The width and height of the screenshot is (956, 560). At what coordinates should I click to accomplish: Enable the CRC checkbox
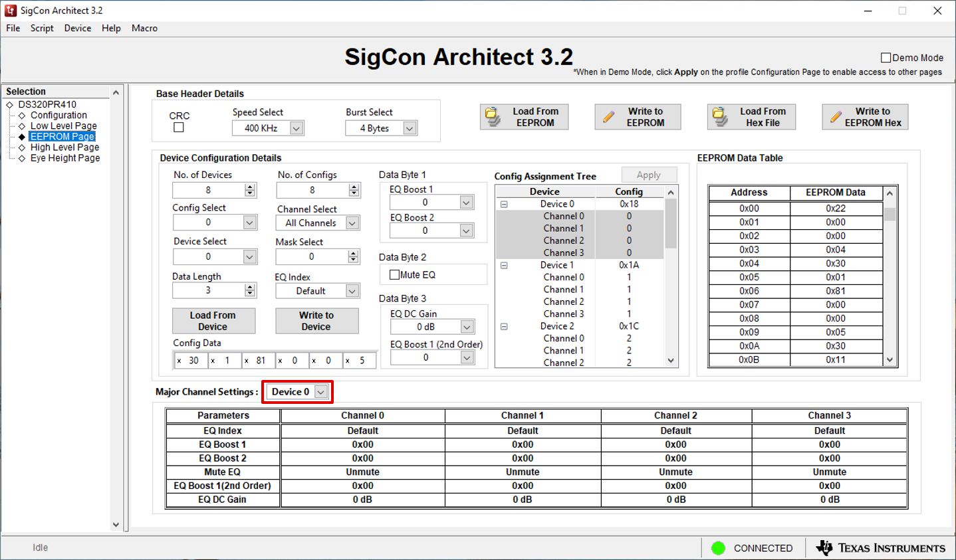pyautogui.click(x=179, y=128)
